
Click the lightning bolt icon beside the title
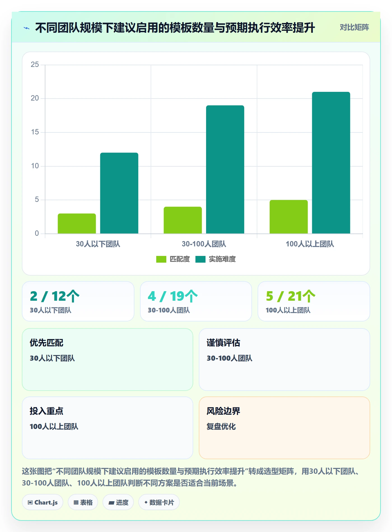pos(27,28)
